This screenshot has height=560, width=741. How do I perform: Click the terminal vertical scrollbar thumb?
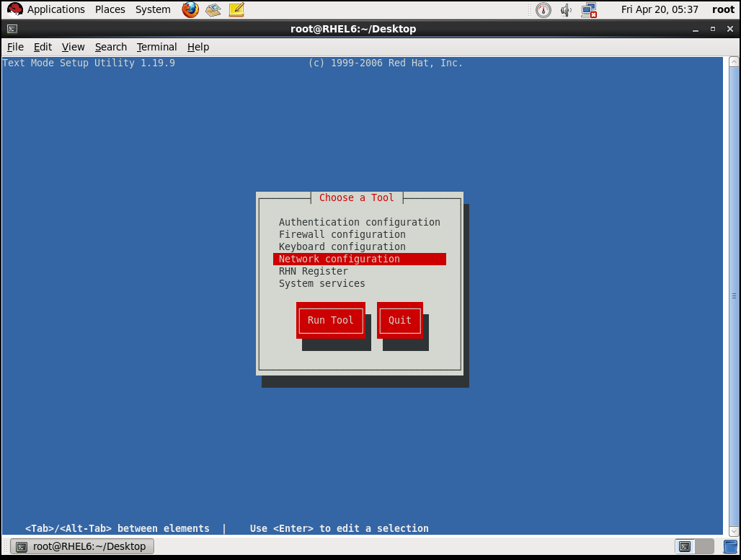(x=734, y=296)
